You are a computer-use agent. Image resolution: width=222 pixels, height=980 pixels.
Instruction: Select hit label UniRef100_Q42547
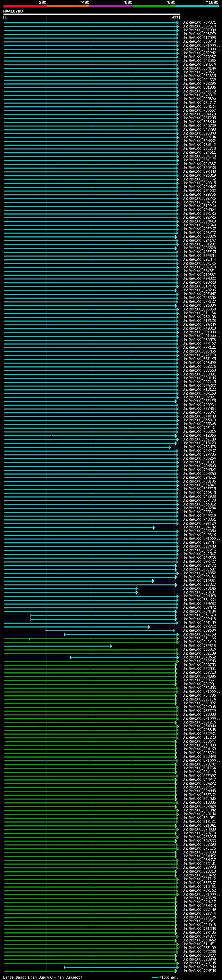click(x=199, y=554)
